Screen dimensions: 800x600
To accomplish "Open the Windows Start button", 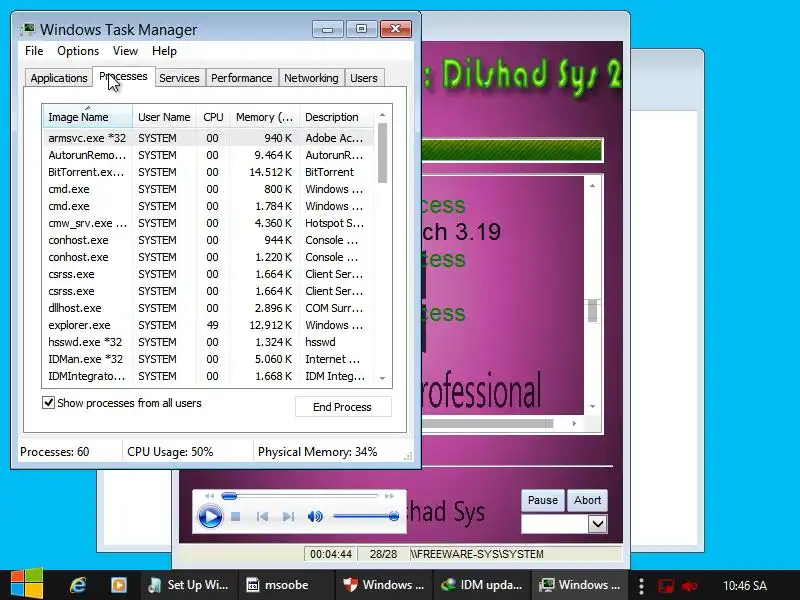I will click(x=27, y=583).
